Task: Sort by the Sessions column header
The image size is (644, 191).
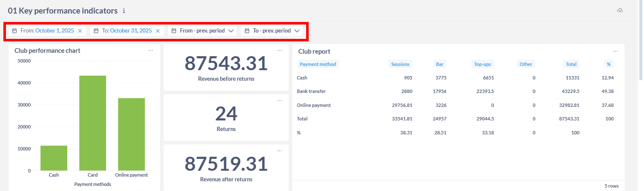Action: tap(400, 64)
